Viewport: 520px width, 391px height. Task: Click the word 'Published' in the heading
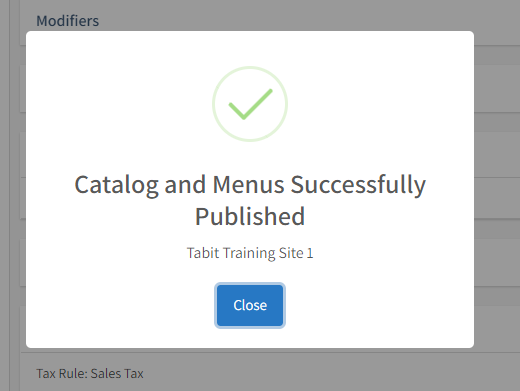pos(250,217)
